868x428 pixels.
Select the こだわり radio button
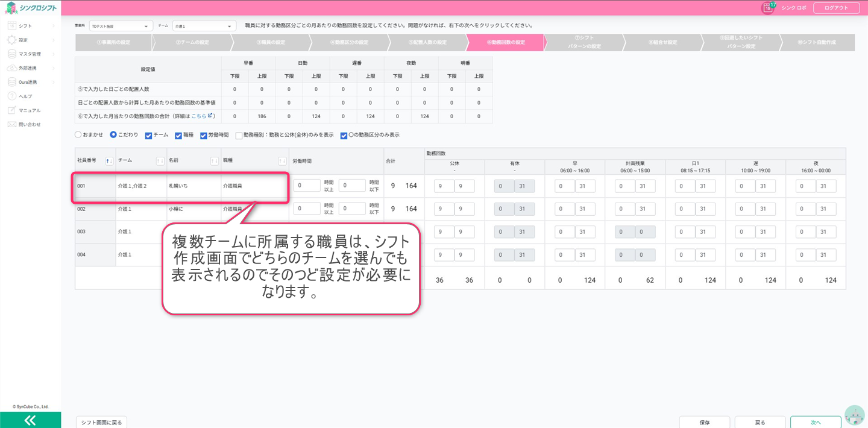(113, 135)
